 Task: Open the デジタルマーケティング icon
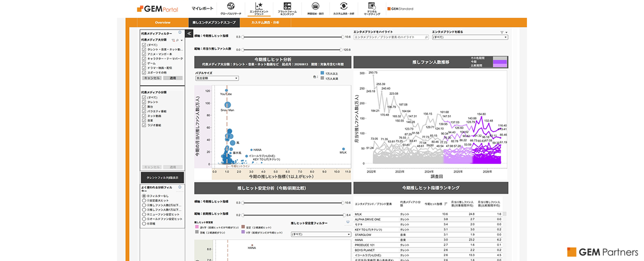click(371, 6)
